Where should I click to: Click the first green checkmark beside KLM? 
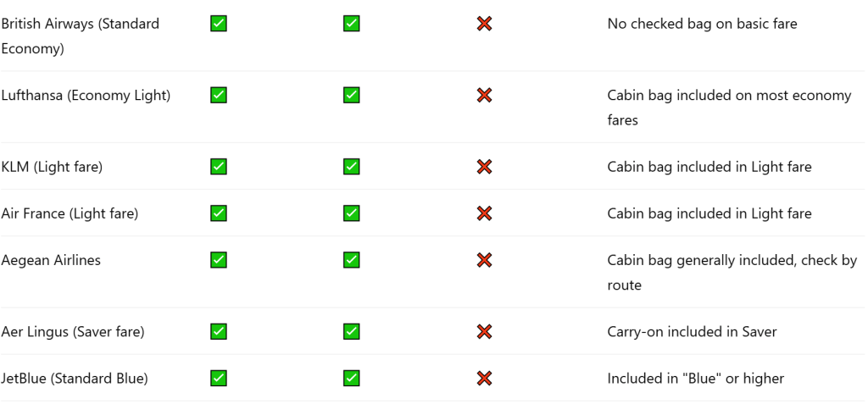pos(218,167)
